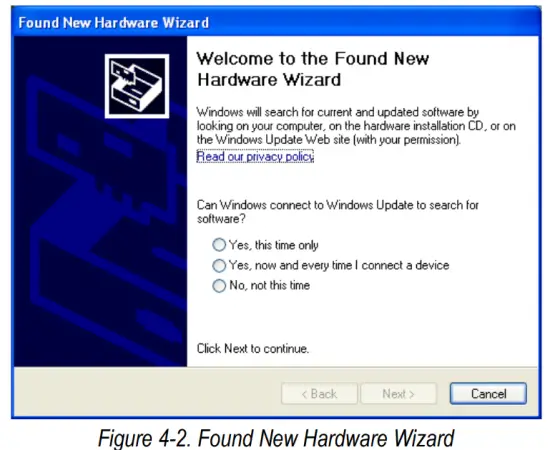The height and width of the screenshot is (450, 550).
Task: Click the 'Can Windows connect to Windows Update' question
Action: point(337,211)
